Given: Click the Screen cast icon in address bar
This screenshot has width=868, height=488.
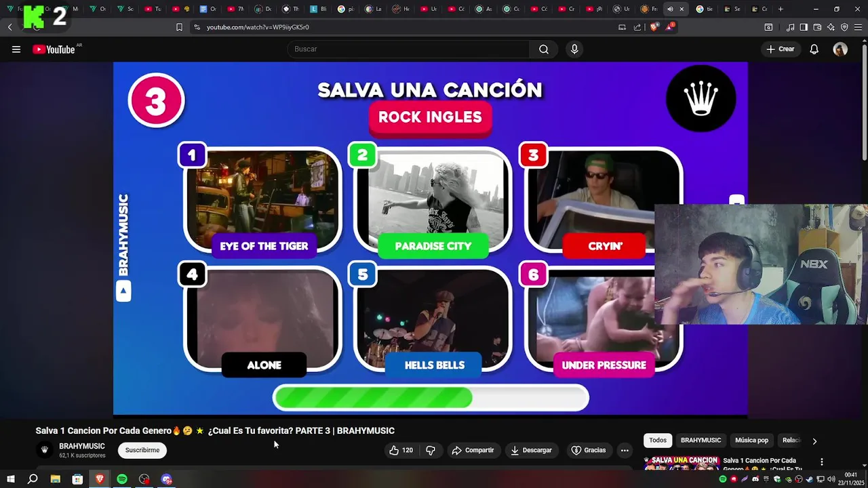Looking at the screenshot, I should point(622,27).
